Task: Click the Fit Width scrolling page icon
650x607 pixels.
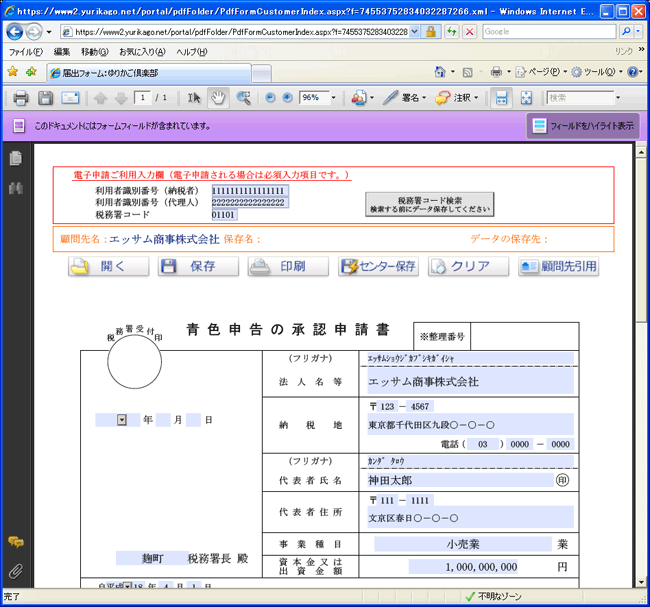Action: point(501,98)
